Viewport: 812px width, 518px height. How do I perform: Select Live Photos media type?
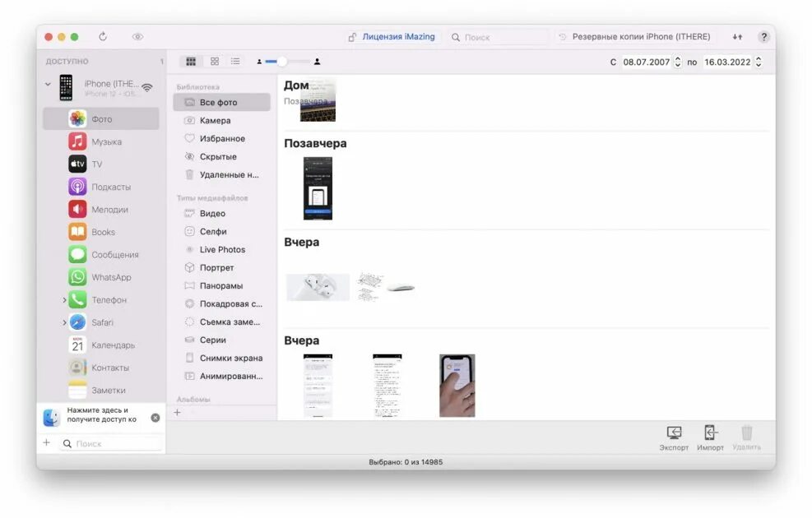221,249
